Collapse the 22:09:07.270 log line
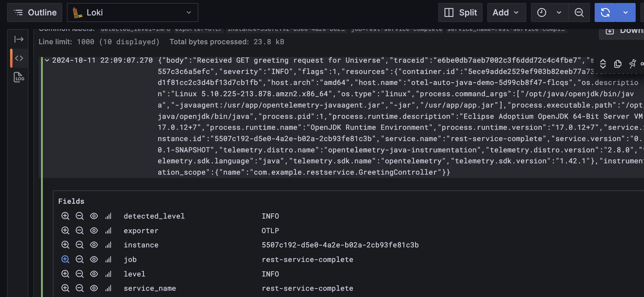Viewport: 644px width, 297px height. point(47,60)
